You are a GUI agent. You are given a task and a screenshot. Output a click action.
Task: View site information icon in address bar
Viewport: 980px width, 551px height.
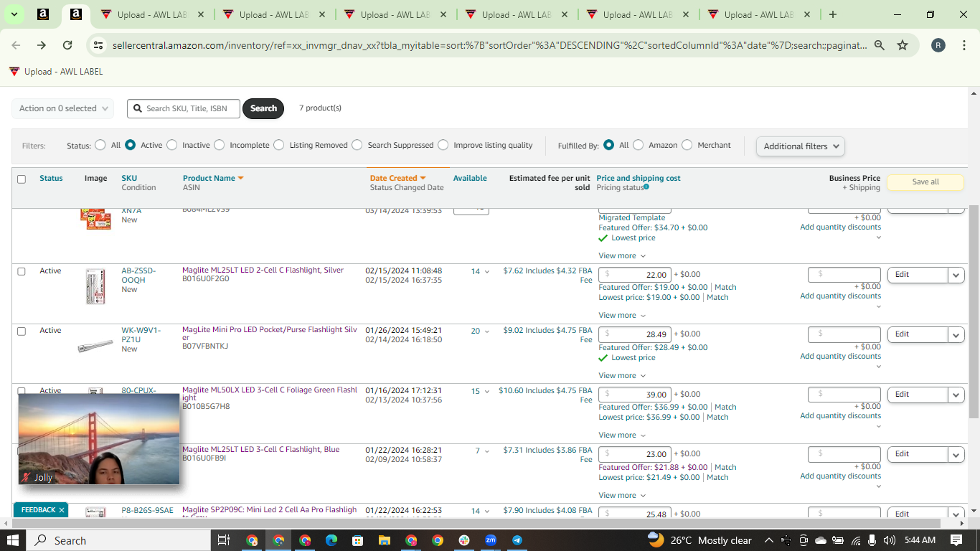[x=98, y=45]
